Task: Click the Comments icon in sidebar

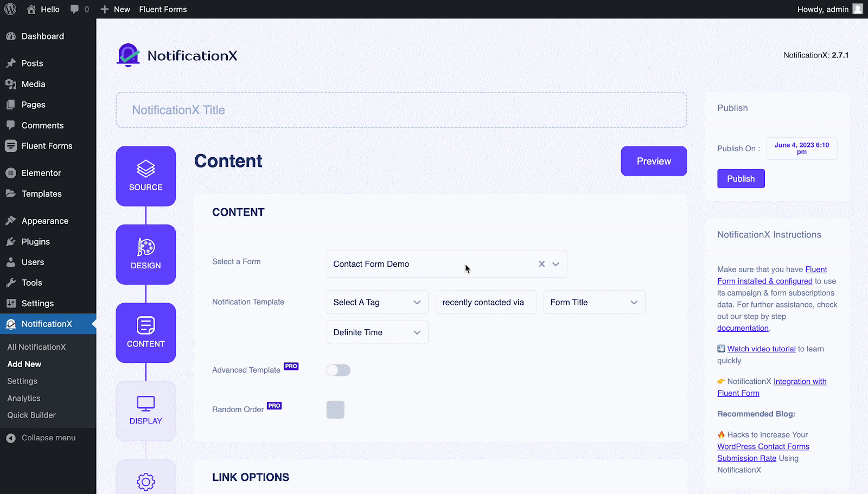Action: 11,125
